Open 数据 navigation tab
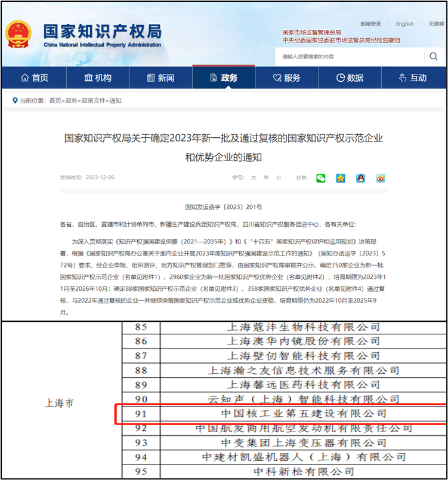 [x=350, y=78]
